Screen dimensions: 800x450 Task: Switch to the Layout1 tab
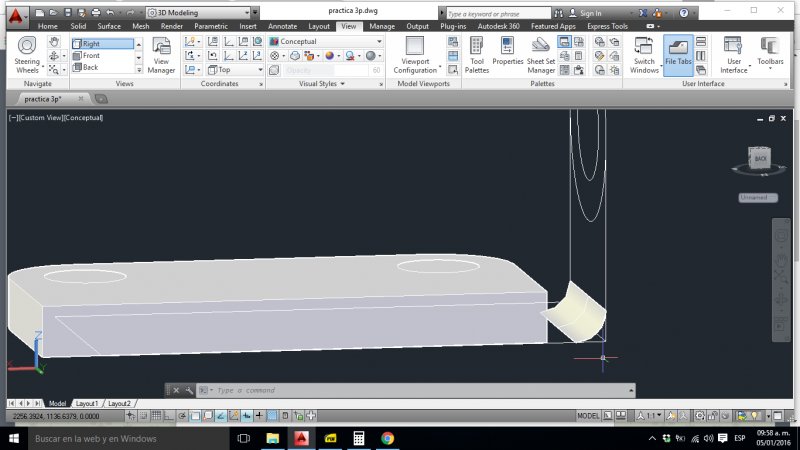[87, 403]
